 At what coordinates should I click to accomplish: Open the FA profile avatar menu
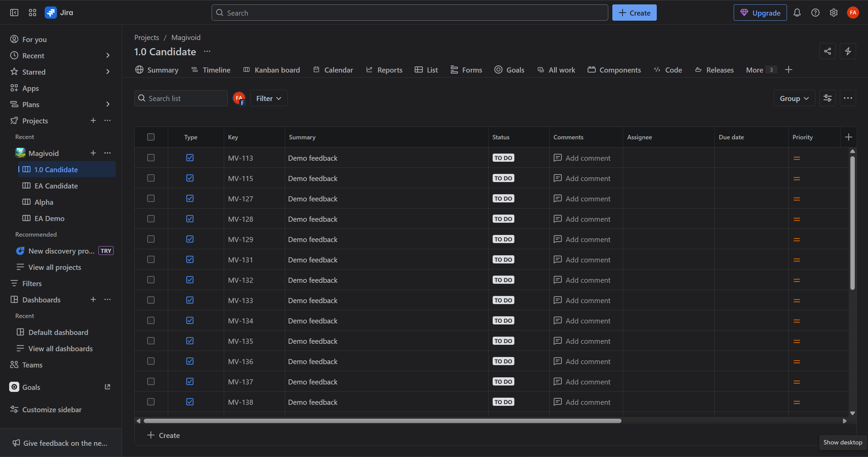pos(853,13)
